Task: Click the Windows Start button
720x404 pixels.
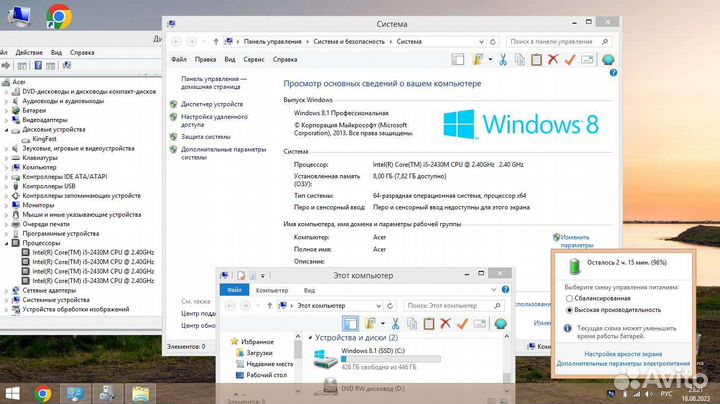Action: (12, 394)
